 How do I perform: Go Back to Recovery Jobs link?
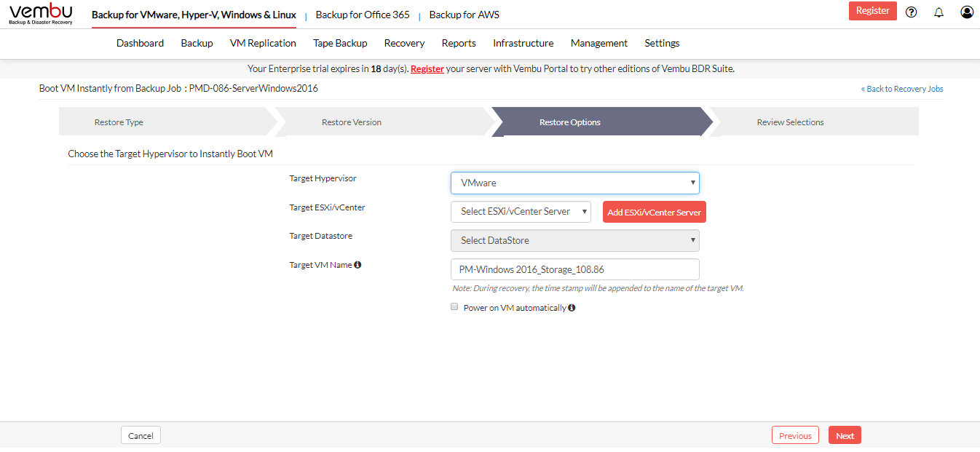point(902,89)
